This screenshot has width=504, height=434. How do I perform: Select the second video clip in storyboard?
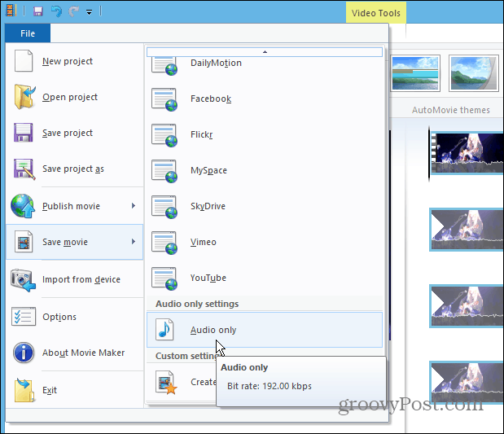click(467, 230)
